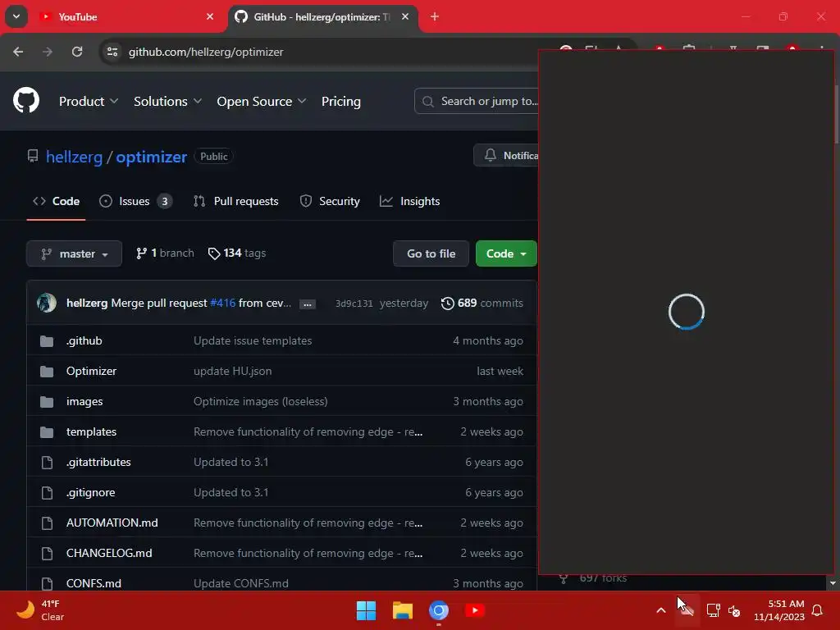Open the master branch dropdown
Screen dimensions: 840x630
pos(74,253)
